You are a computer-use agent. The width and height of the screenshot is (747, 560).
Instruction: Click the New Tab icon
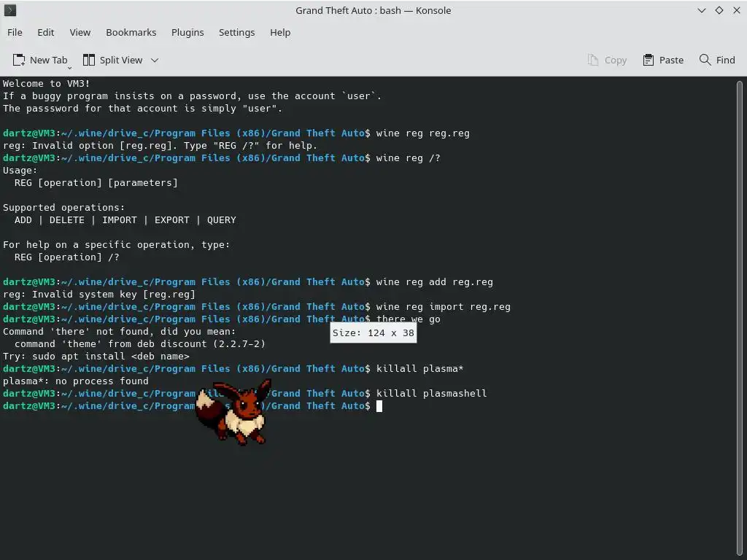[18, 60]
